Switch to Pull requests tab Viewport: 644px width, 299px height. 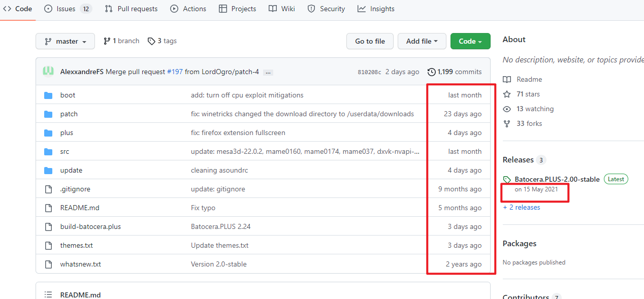pos(131,9)
